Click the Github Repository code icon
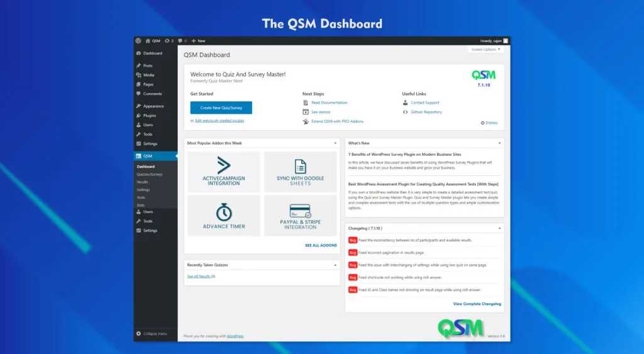 pyautogui.click(x=406, y=112)
